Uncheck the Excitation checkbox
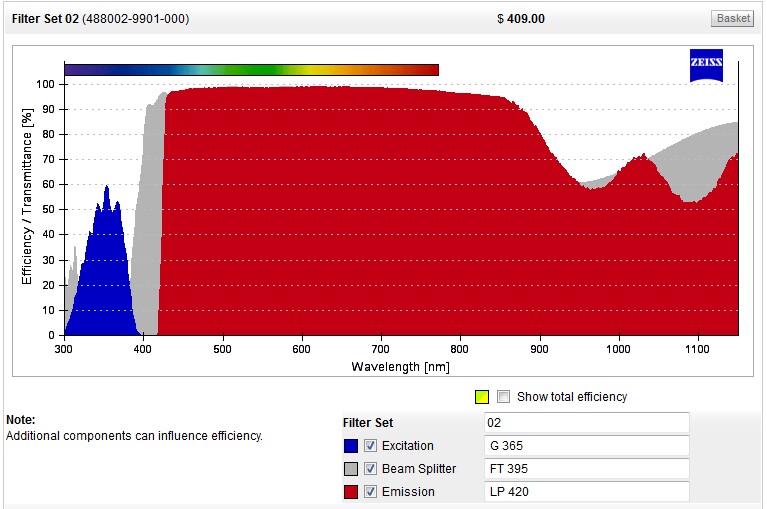 coord(371,446)
